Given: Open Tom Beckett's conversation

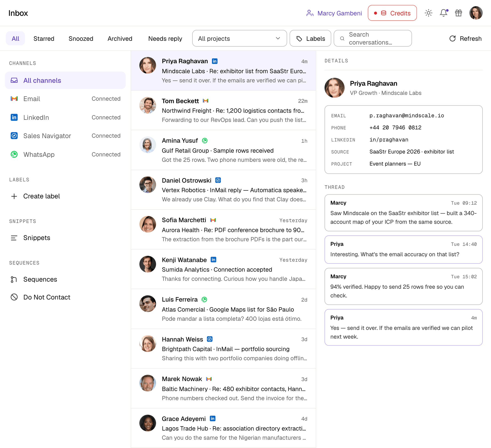Looking at the screenshot, I should 223,110.
